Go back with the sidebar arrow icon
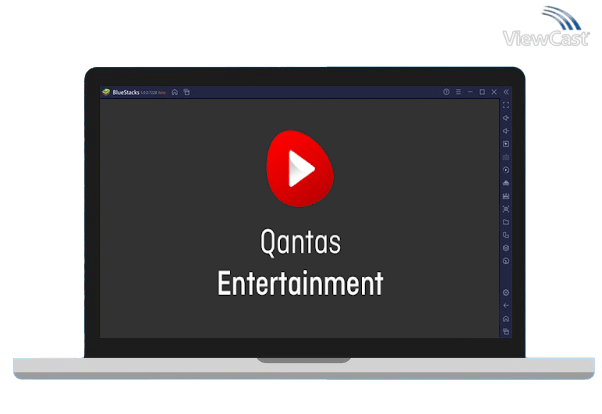Viewport: 602px width, 414px height. coord(506,306)
